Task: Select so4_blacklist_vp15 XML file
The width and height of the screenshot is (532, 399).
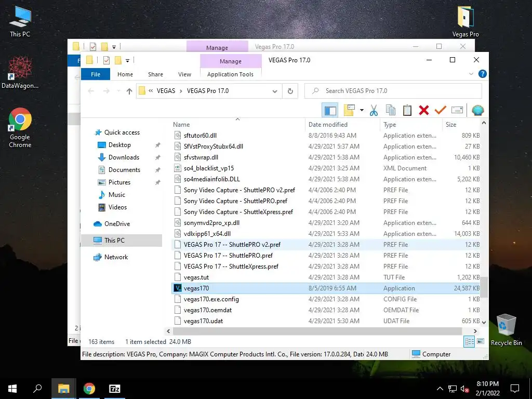Action: (326, 168)
